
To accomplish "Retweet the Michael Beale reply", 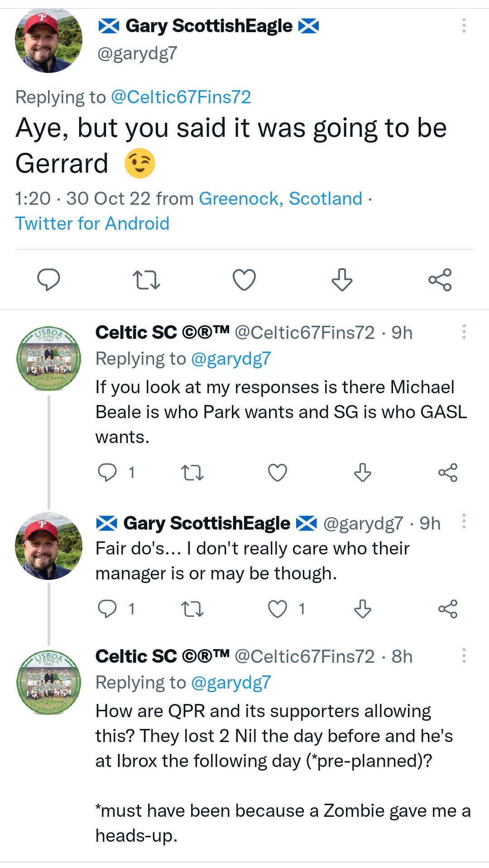I will [x=192, y=473].
